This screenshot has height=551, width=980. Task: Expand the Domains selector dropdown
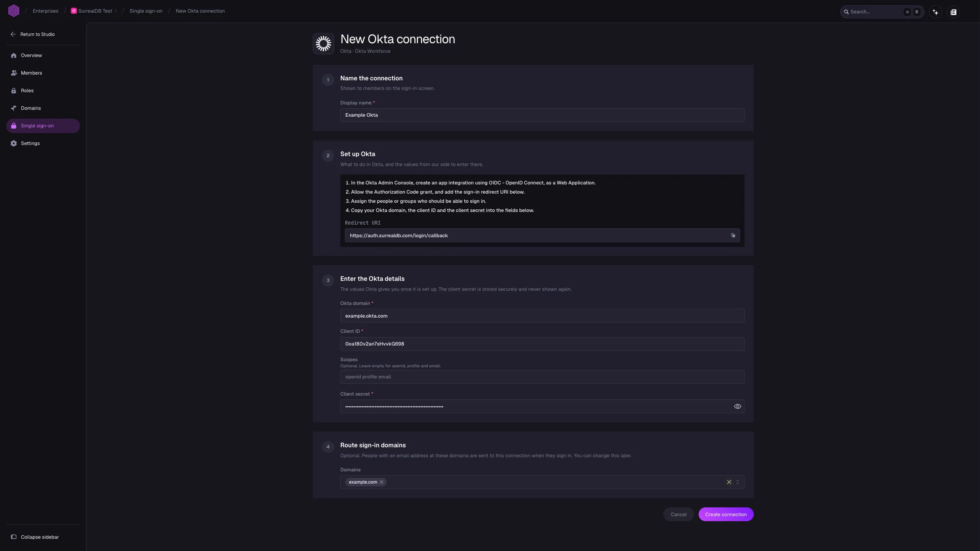(x=738, y=482)
